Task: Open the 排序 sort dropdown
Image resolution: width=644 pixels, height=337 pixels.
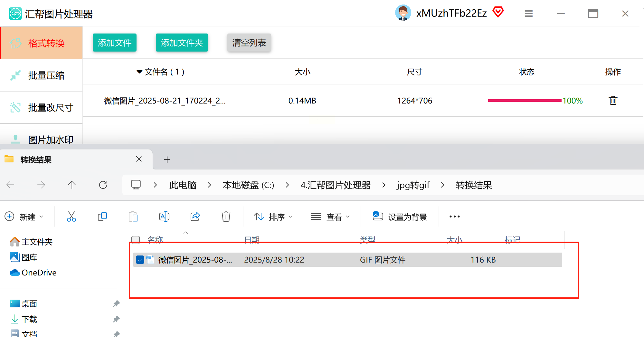Action: (273, 217)
